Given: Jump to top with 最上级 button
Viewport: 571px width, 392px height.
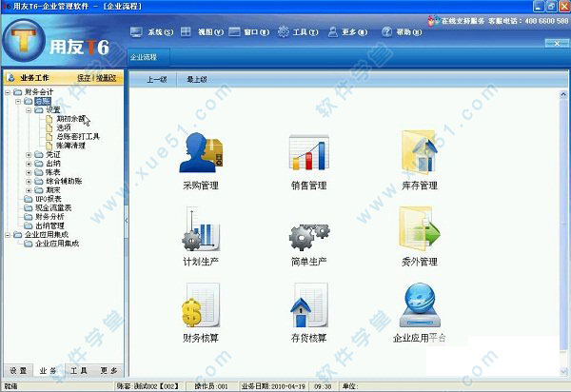Looking at the screenshot, I should pyautogui.click(x=197, y=79).
